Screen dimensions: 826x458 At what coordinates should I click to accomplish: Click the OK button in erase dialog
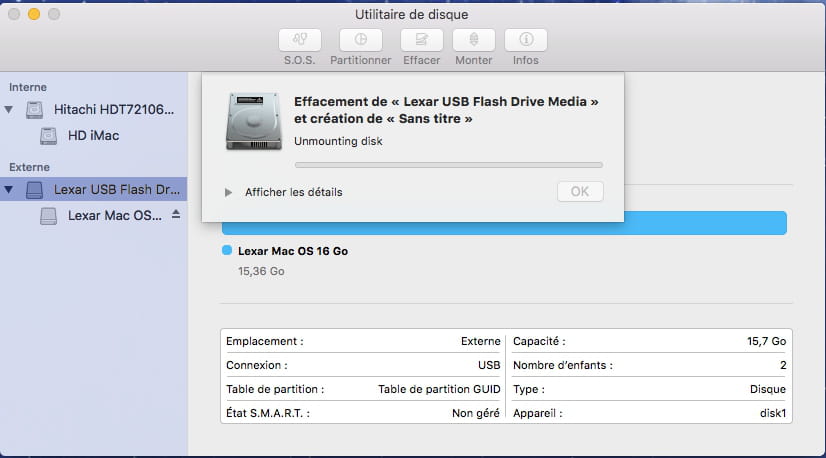point(580,191)
